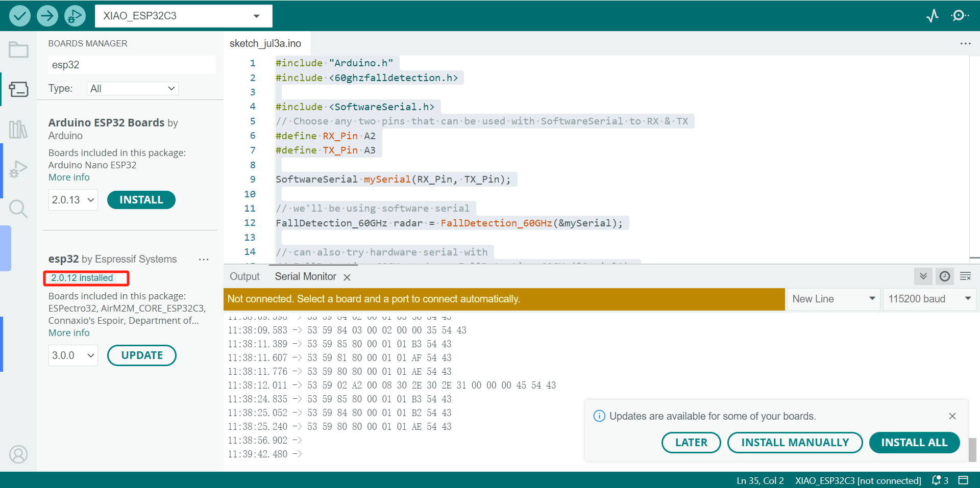Dismiss the updates notification

(952, 416)
